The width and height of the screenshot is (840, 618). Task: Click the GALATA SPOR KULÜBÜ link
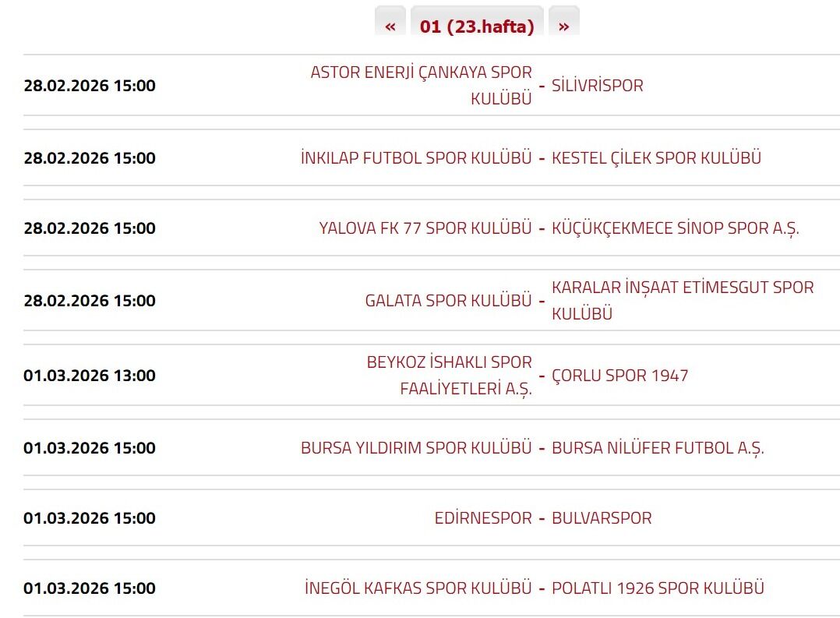coord(448,301)
